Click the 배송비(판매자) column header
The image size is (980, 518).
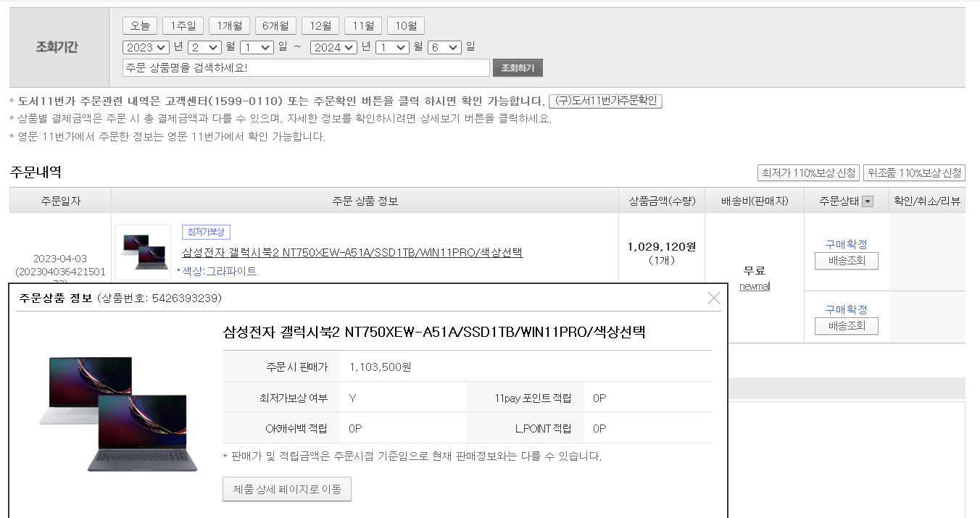coord(755,201)
